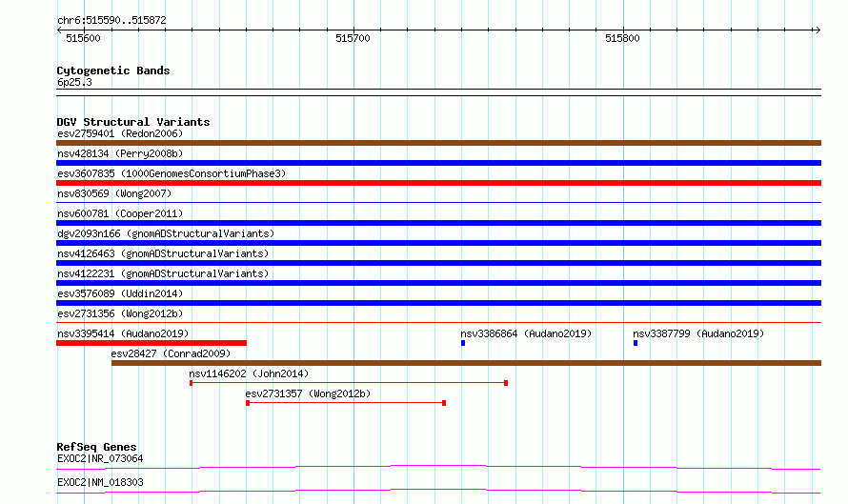Screen dimensions: 848x504
Task: Select esv3576089 (Uddin2014) label
Action: point(120,293)
